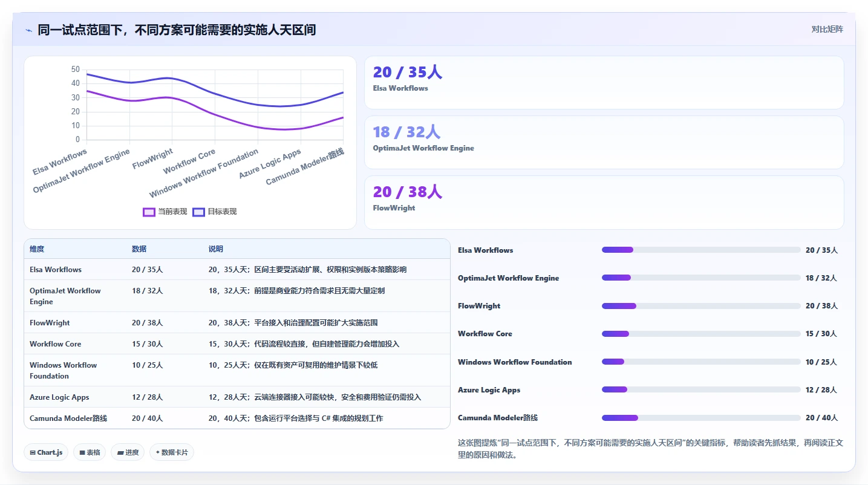Screen dimensions: 868x485
Task: Click Azure Logic Apps in the table's 维度 column
Action: click(59, 397)
